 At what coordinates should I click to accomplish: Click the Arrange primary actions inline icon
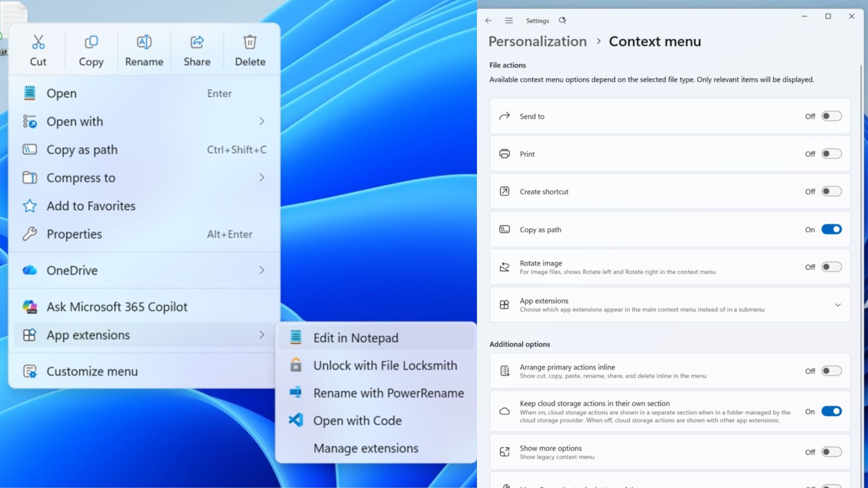[505, 371]
